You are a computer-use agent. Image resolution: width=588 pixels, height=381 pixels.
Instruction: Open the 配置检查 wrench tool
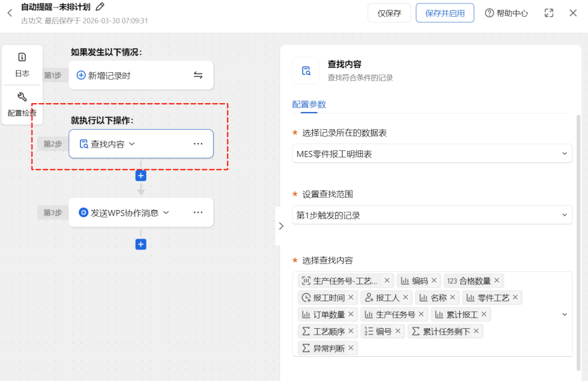22,104
